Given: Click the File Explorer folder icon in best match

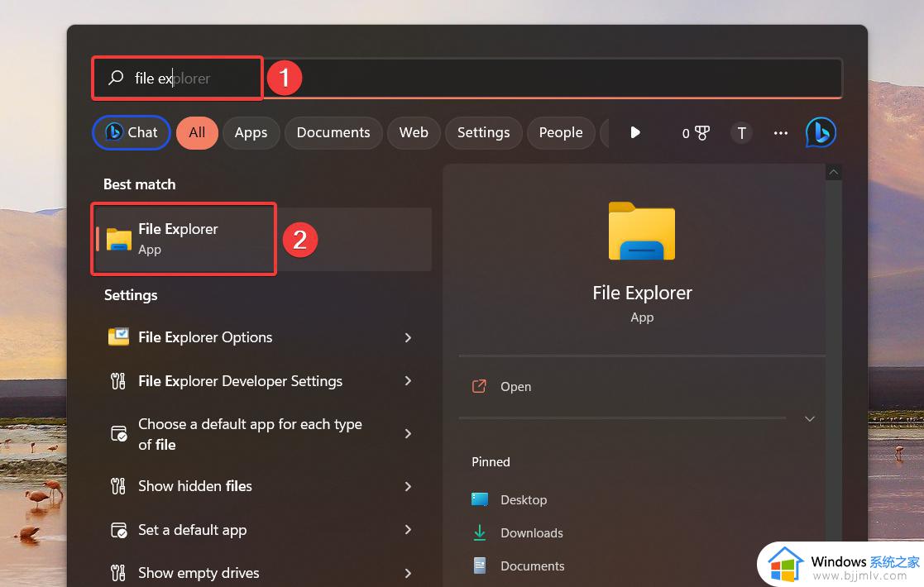Looking at the screenshot, I should (x=119, y=240).
